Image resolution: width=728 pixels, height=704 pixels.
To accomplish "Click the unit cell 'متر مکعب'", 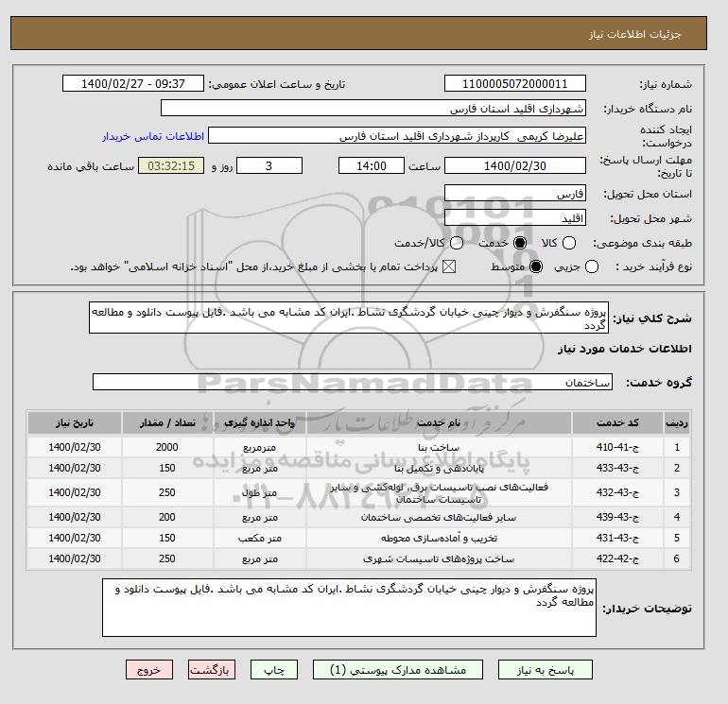I will (x=260, y=538).
